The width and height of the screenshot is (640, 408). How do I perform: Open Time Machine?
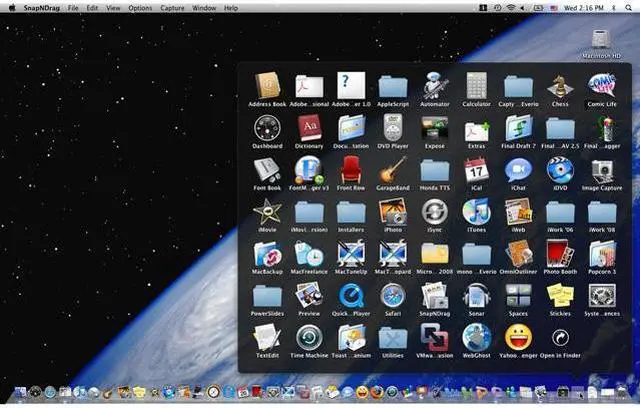coord(309,337)
